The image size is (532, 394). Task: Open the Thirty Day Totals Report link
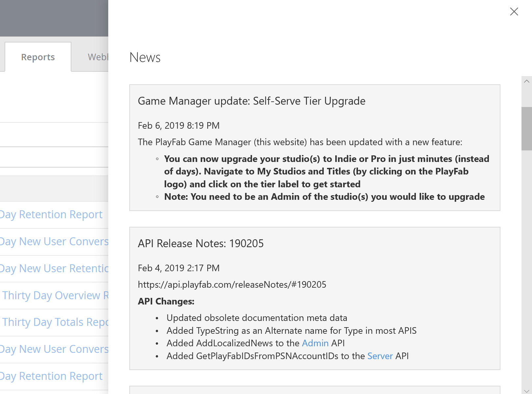coord(55,322)
